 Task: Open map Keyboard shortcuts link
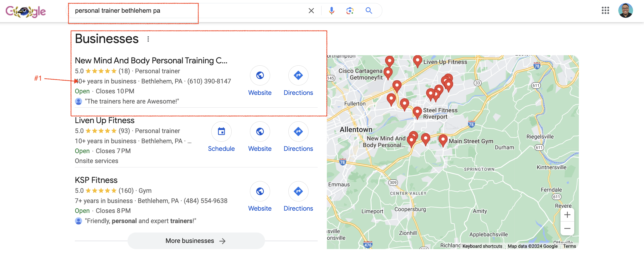(482, 246)
